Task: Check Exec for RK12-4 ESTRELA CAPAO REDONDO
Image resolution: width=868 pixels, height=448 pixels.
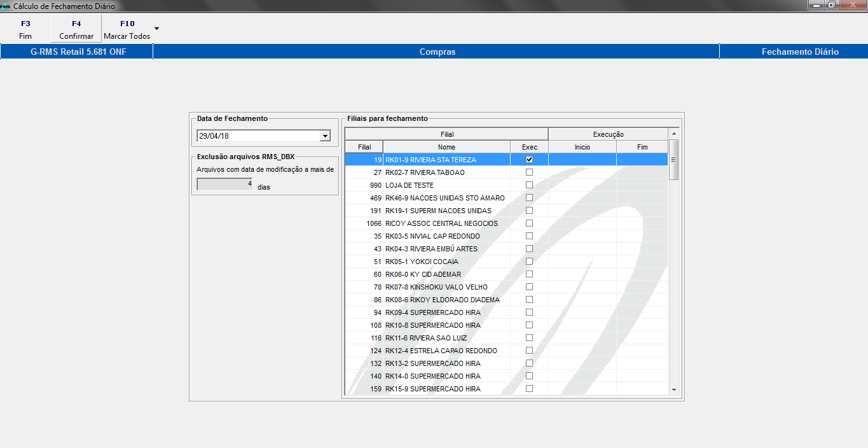Action: coord(529,351)
